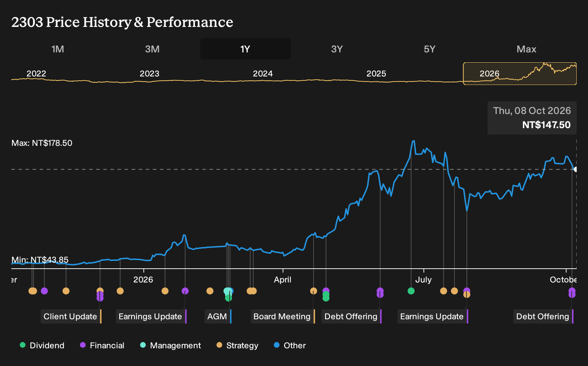Open the Client Update event label
Screen dimensions: 588x366
(71, 316)
